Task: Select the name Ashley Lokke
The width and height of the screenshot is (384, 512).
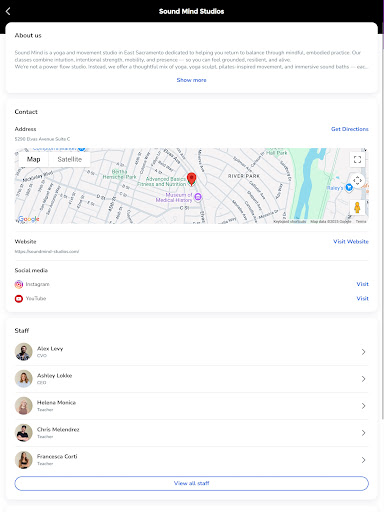Action: pyautogui.click(x=54, y=376)
